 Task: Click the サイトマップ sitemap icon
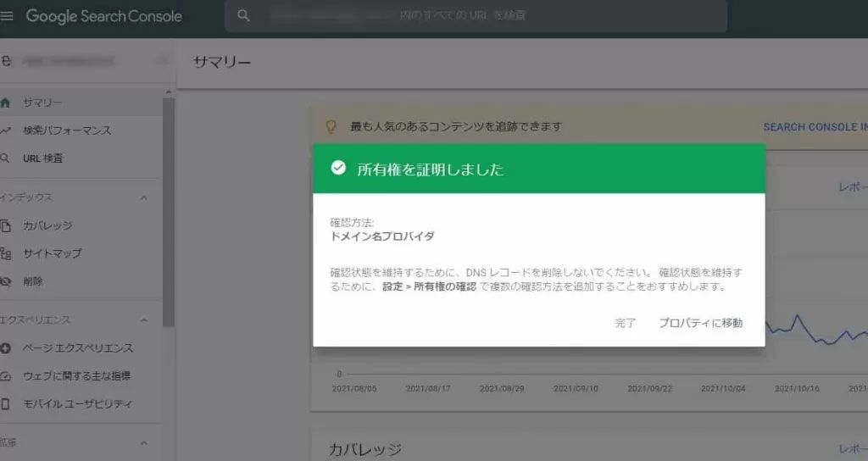pos(6,253)
